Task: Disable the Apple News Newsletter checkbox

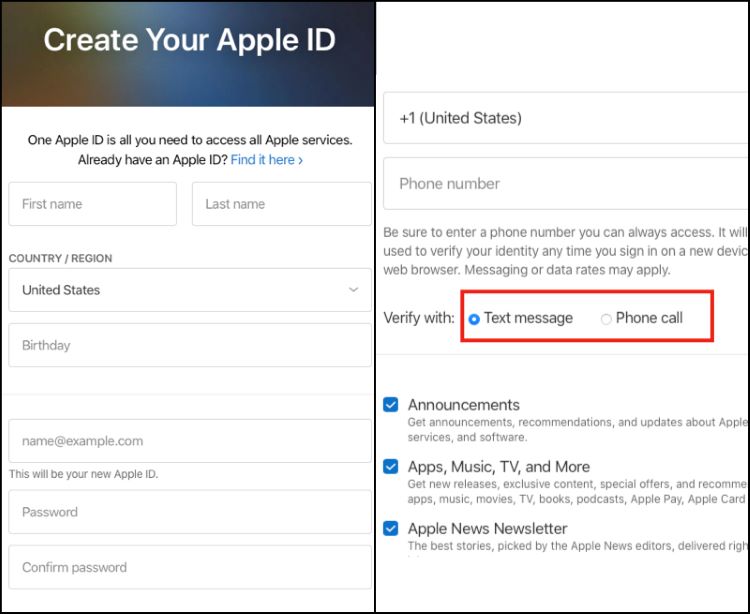Action: click(391, 528)
